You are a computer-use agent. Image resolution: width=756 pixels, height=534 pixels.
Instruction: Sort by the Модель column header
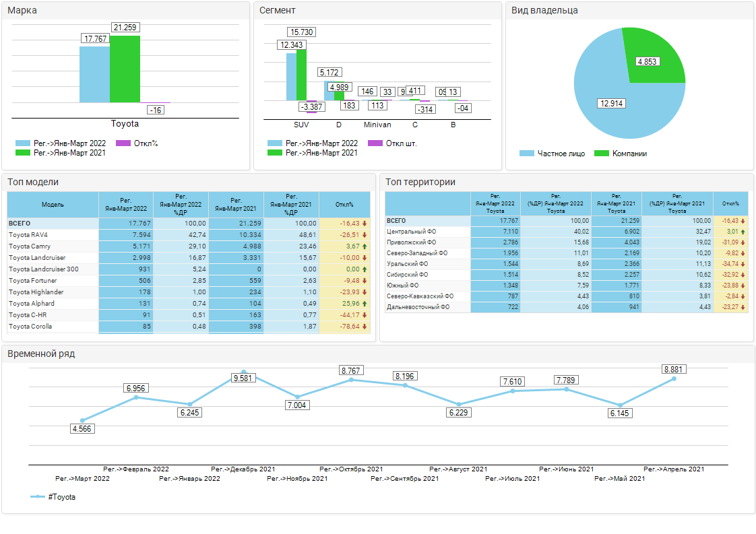point(53,204)
